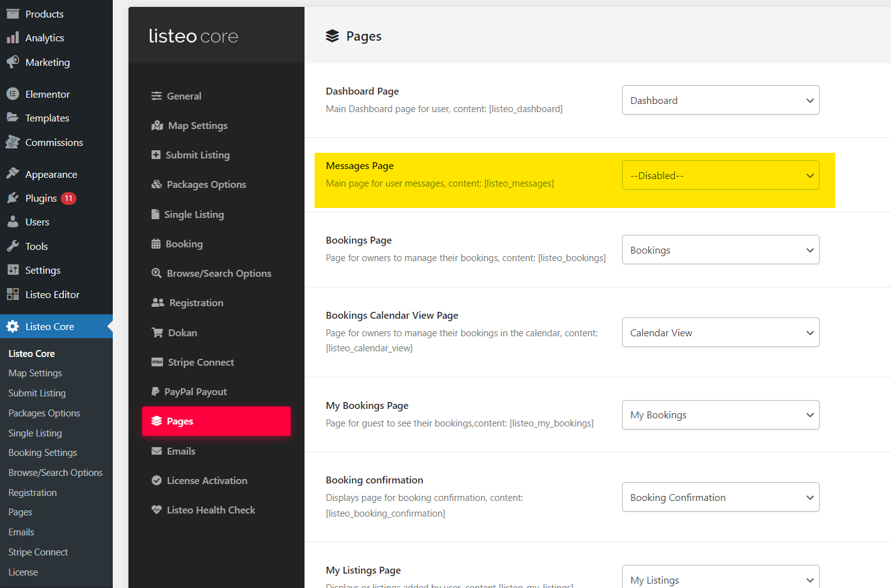
Task: Click the Map Settings map icon
Action: (x=157, y=126)
